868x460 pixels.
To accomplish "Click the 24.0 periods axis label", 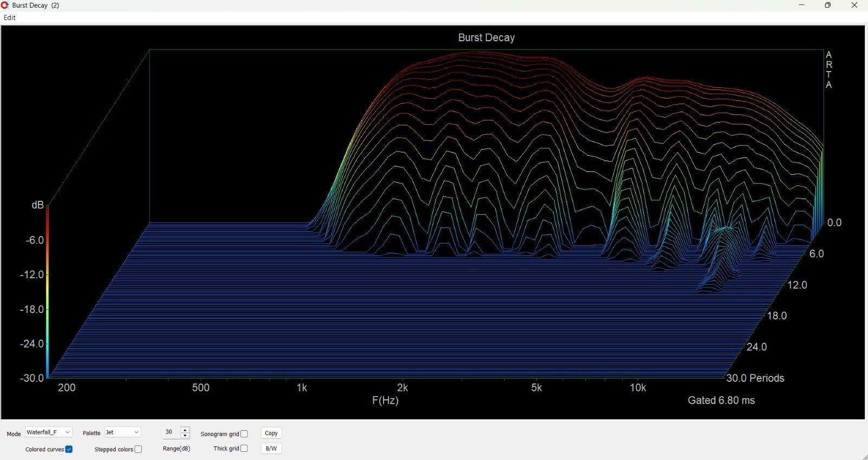I will pos(757,347).
